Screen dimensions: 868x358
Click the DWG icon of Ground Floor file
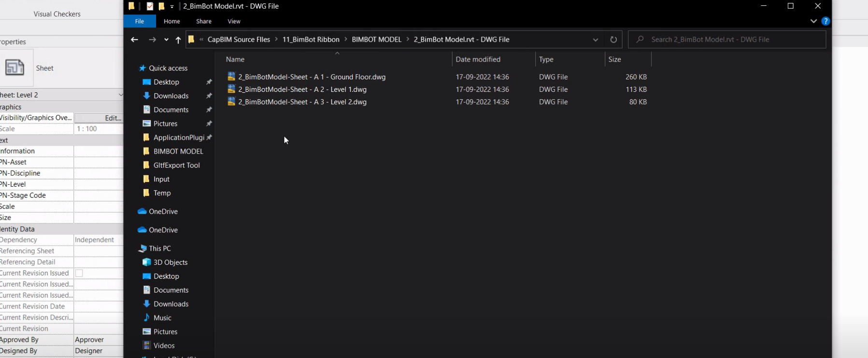(x=231, y=77)
